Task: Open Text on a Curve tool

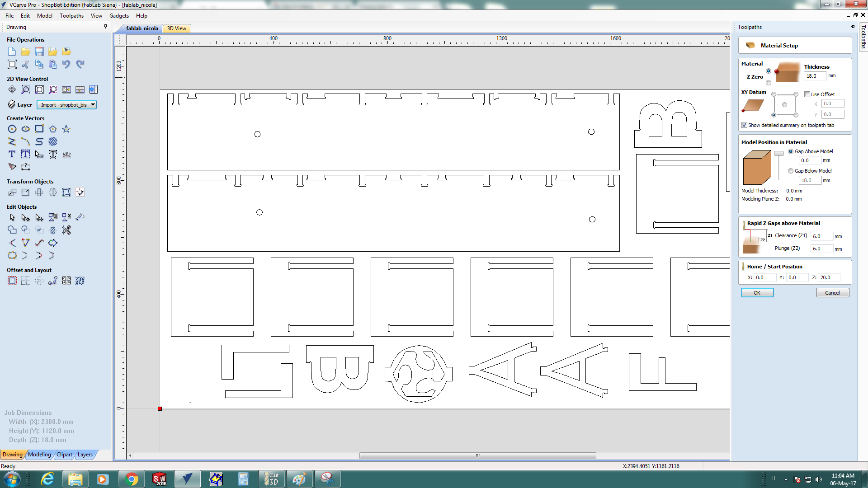Action: [x=66, y=155]
